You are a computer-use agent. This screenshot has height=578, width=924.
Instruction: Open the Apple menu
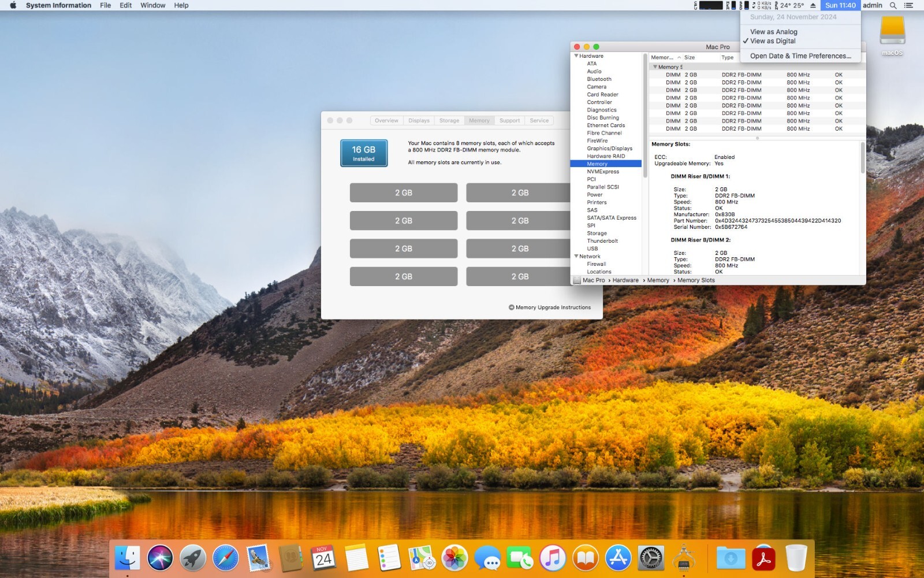click(13, 5)
